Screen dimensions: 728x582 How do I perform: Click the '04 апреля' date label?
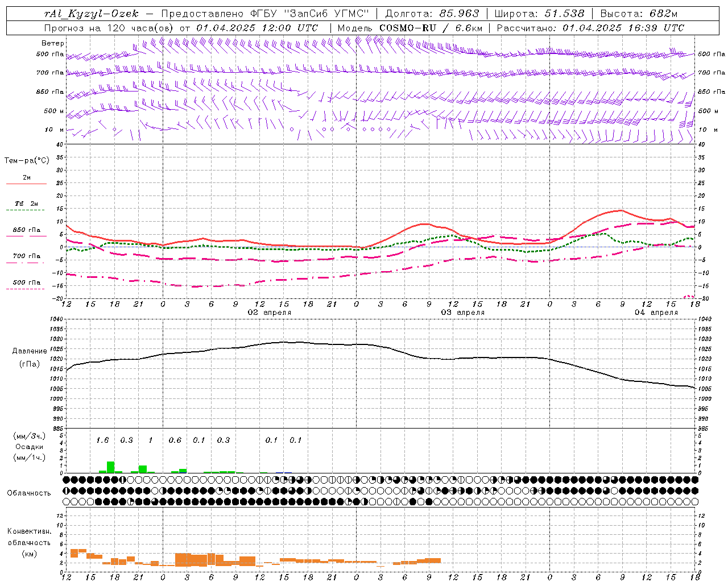[656, 313]
